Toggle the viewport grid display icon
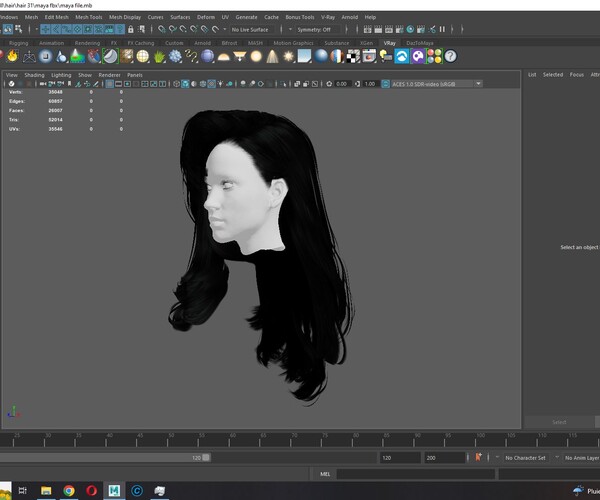This screenshot has width=600, height=500. 109,84
